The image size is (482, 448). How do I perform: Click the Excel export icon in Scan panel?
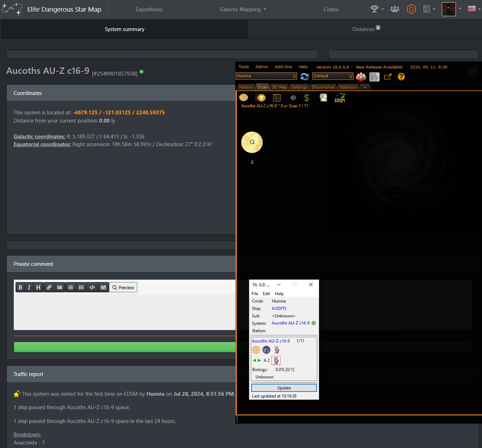pyautogui.click(x=323, y=97)
